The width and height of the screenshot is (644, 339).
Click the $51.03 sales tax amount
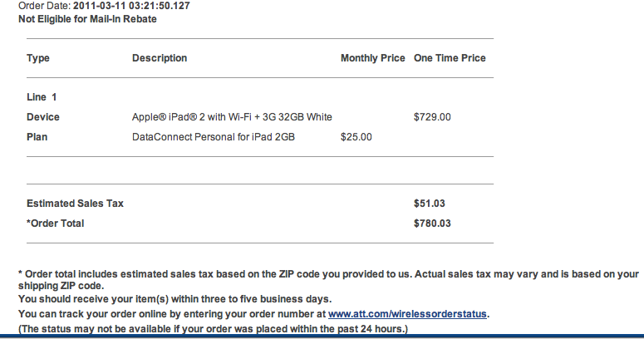click(429, 204)
